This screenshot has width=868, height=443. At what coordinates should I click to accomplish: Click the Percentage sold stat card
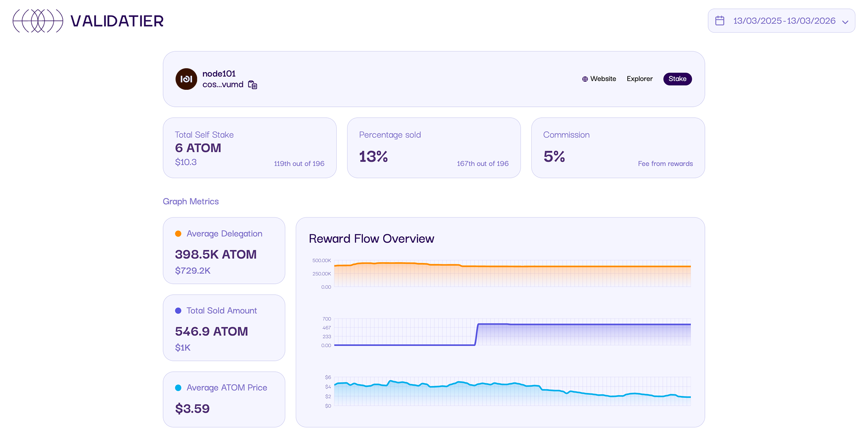(x=434, y=148)
